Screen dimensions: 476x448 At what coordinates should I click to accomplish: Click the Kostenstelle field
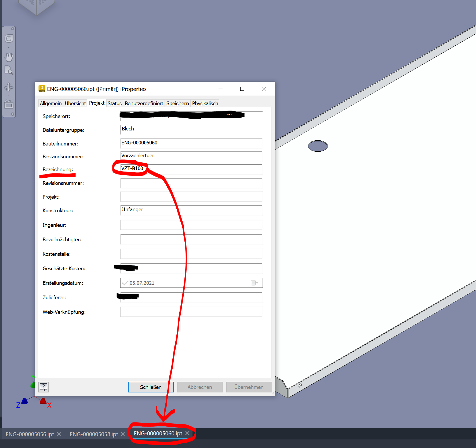[191, 254]
